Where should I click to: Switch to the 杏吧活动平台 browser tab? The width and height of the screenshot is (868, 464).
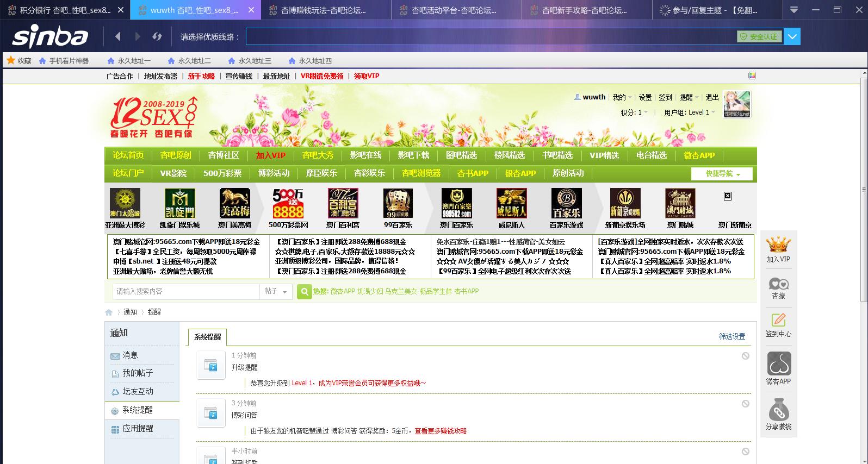[x=456, y=10]
